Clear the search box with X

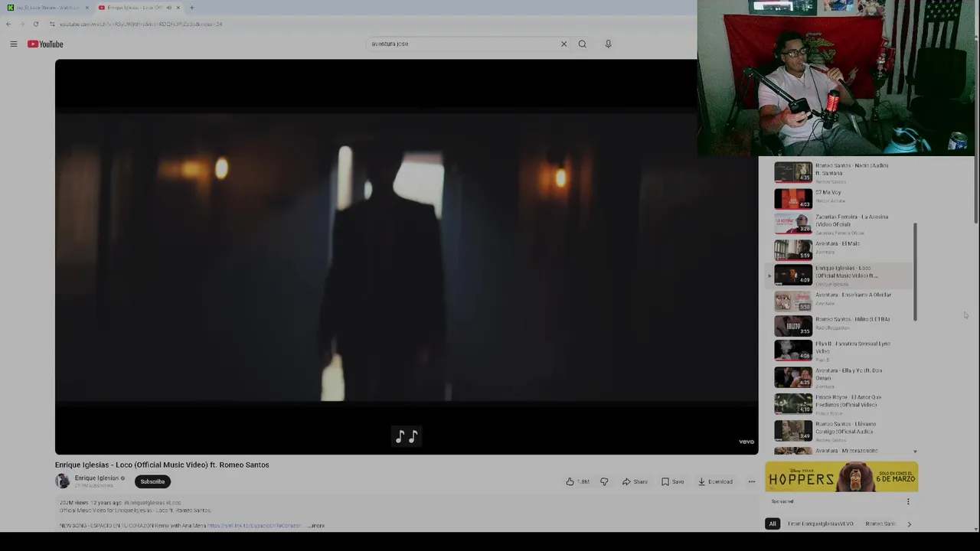pos(563,44)
